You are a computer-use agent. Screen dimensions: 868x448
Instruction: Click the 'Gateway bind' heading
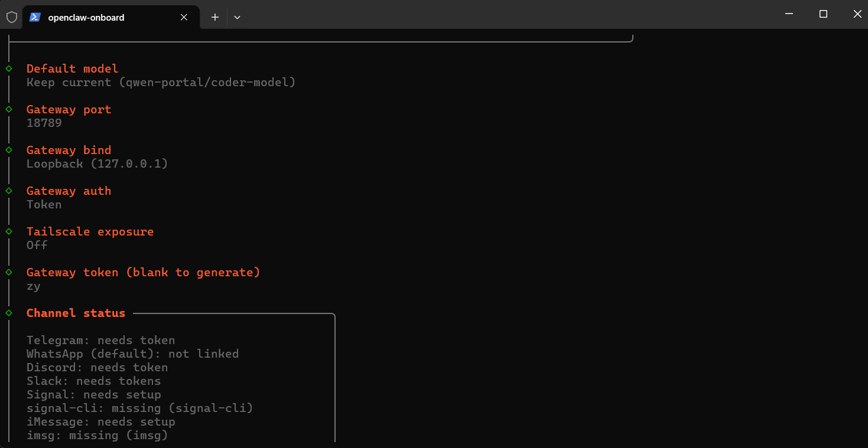pos(69,150)
